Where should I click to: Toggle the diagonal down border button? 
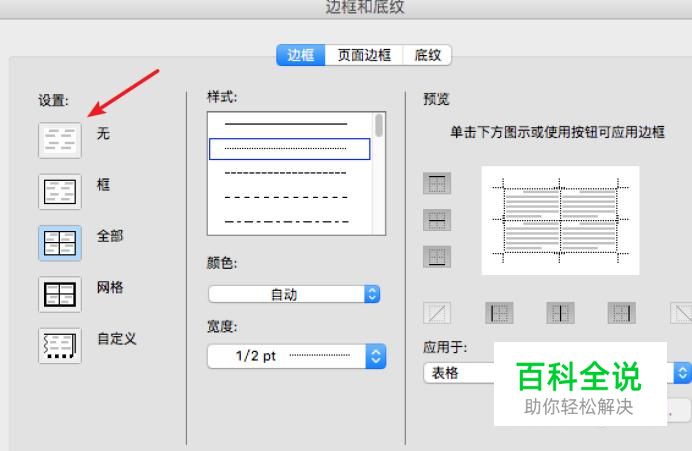pos(681,313)
